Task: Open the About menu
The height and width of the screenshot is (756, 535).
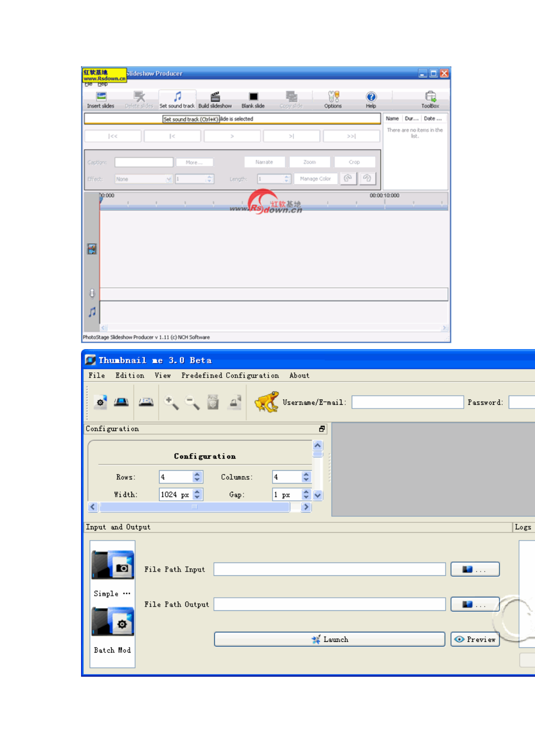Action: pyautogui.click(x=300, y=375)
